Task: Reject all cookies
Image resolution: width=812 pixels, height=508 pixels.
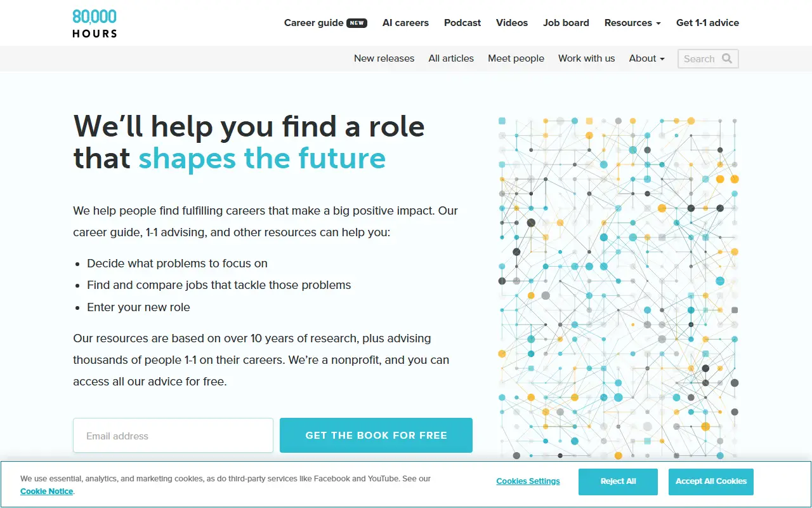Action: pos(618,481)
